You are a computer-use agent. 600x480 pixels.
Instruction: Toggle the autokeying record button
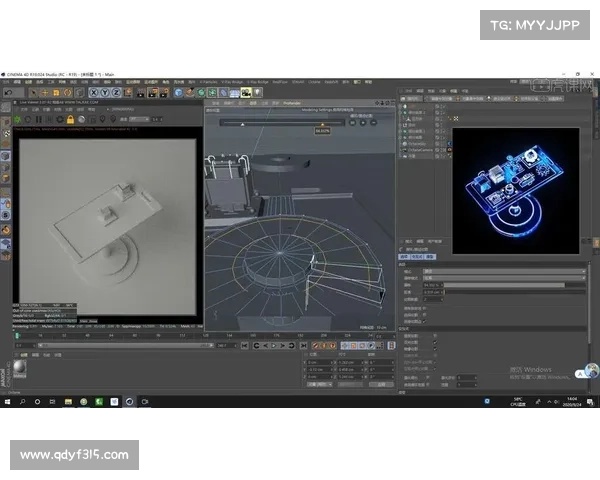click(324, 346)
